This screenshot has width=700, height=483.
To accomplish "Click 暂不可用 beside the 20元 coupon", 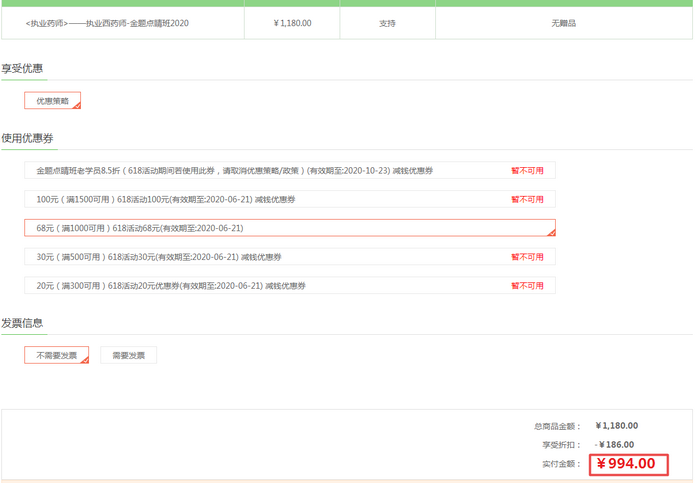I will click(x=527, y=286).
